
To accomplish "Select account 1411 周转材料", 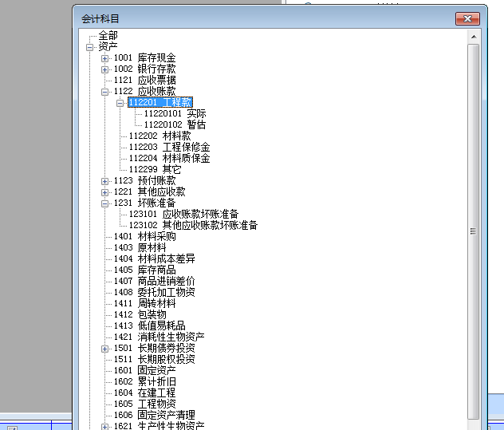I will coord(144,303).
